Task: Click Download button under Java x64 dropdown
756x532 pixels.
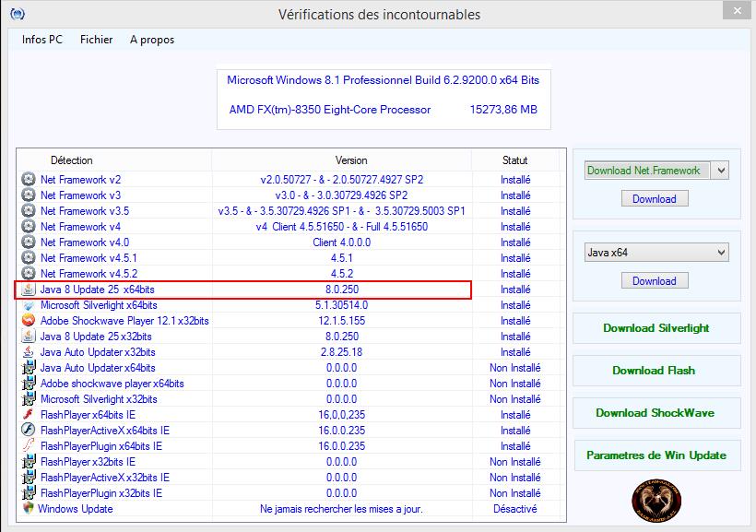Action: 655,280
